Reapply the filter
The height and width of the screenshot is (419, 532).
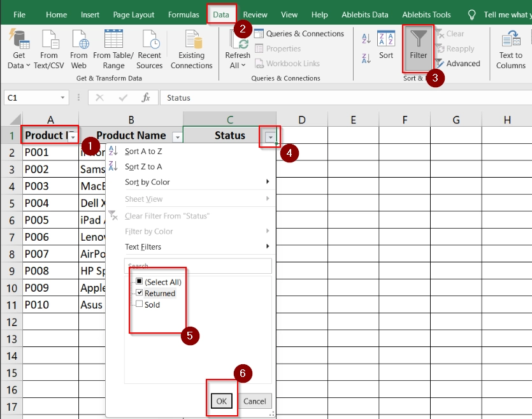pyautogui.click(x=455, y=48)
